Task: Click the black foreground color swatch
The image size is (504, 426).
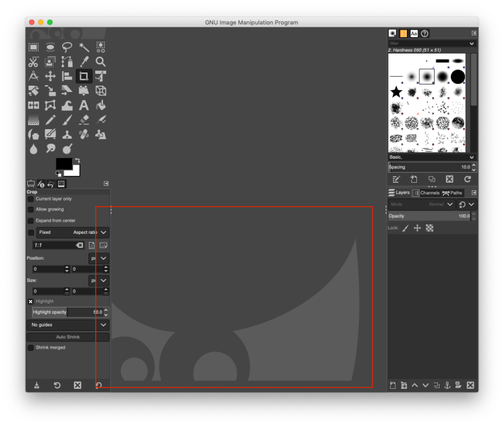Action: pyautogui.click(x=64, y=164)
